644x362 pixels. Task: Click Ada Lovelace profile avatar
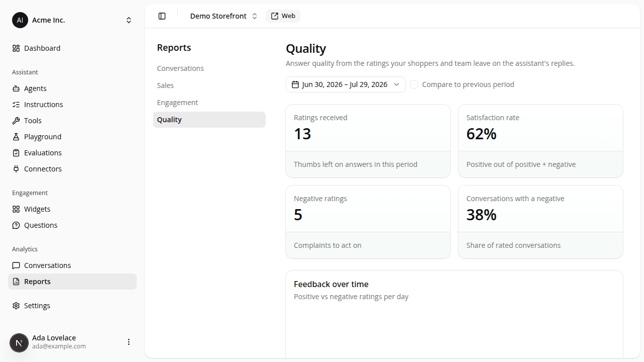19,343
